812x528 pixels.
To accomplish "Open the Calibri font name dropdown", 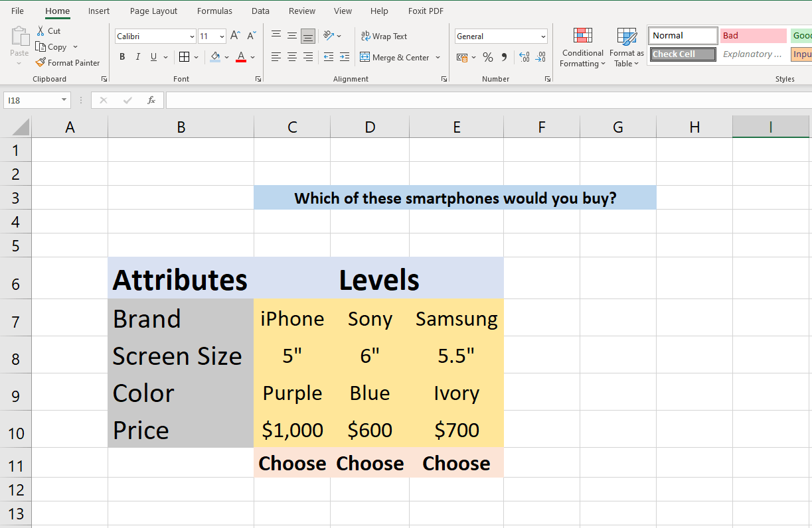I will point(193,36).
